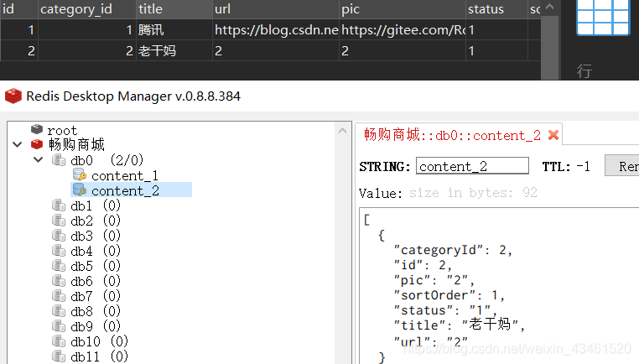Click the JSON "categoryId": 2 line
The height and width of the screenshot is (364, 639).
[x=452, y=250]
